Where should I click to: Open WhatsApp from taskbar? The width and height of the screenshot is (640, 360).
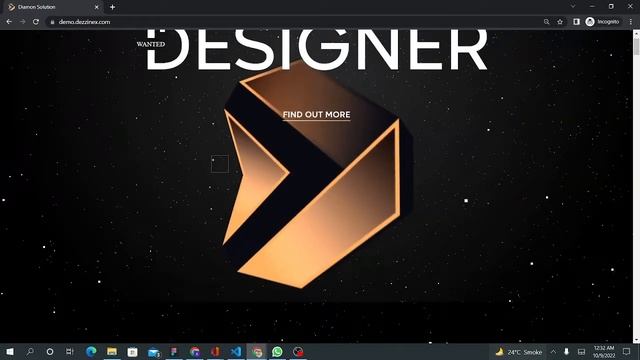pyautogui.click(x=277, y=351)
